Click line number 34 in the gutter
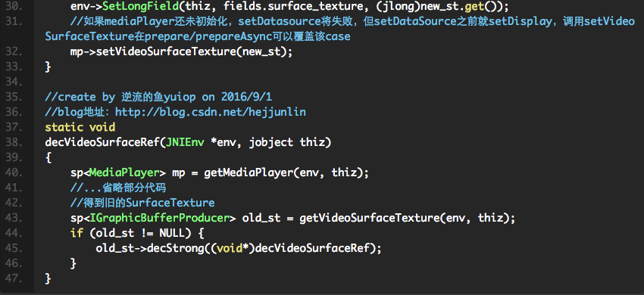The image size is (644, 295). 14,82
